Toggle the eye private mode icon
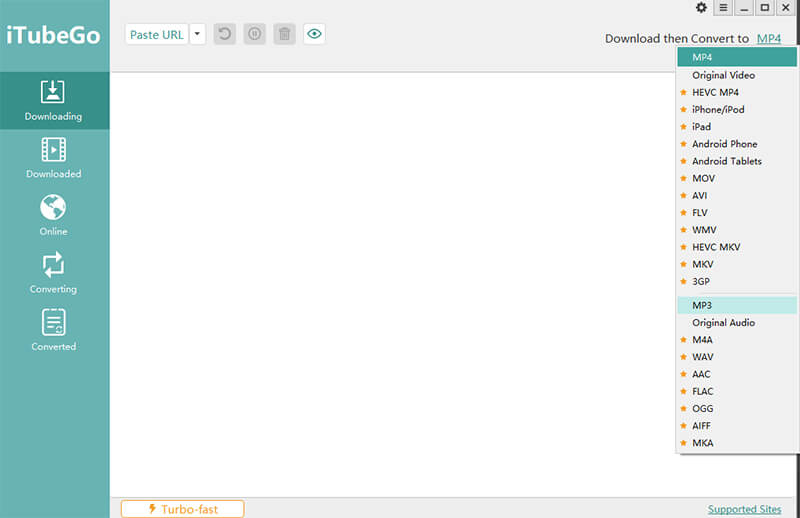Image resolution: width=800 pixels, height=518 pixels. [x=314, y=34]
